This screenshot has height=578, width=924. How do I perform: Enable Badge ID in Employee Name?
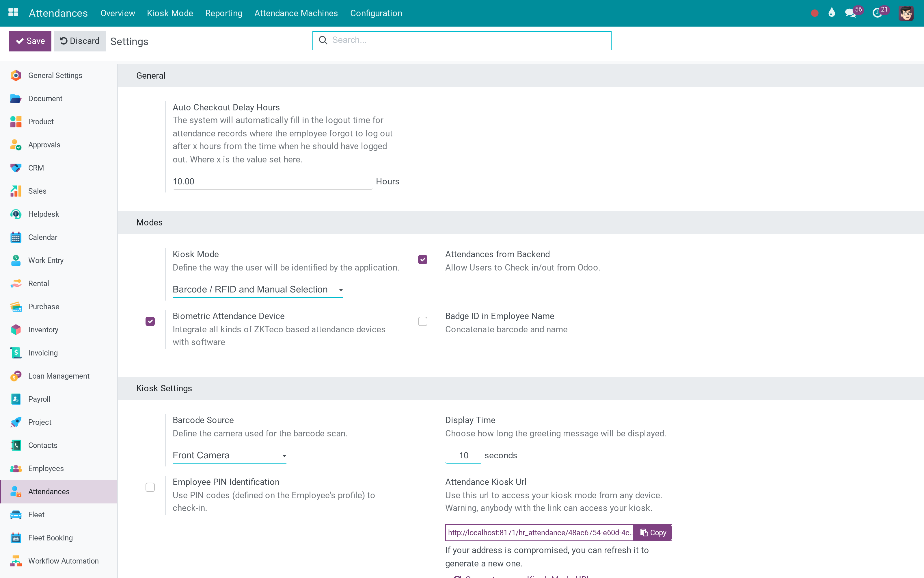423,321
